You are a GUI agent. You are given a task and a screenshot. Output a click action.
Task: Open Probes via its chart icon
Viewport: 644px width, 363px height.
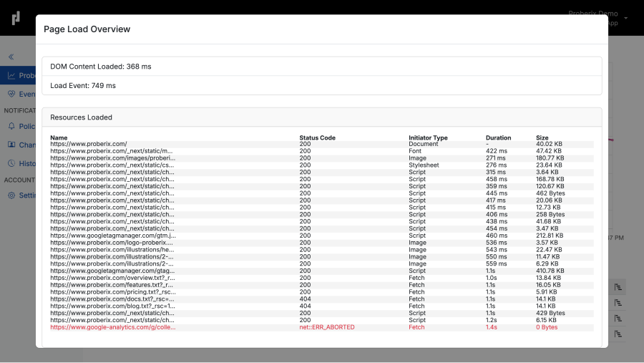11,76
